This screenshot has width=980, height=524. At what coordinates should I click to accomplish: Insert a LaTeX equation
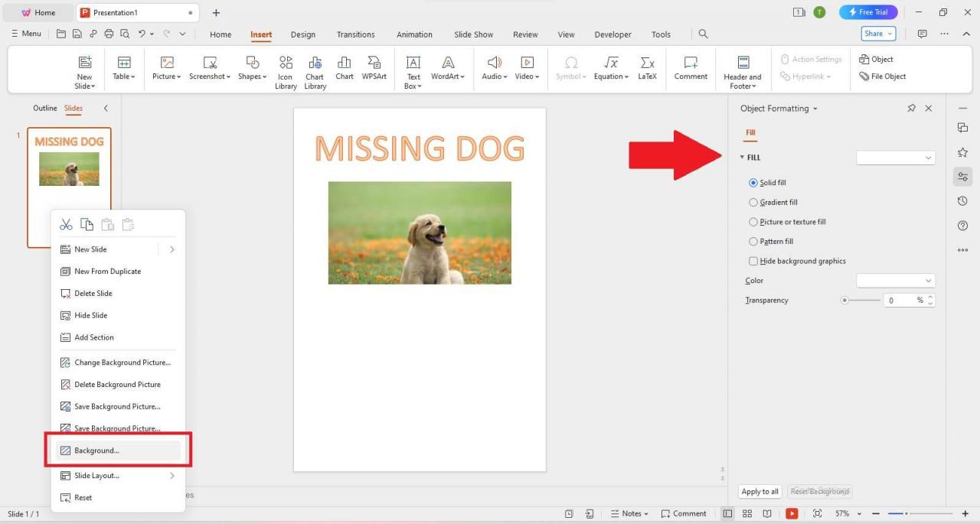[647, 69]
